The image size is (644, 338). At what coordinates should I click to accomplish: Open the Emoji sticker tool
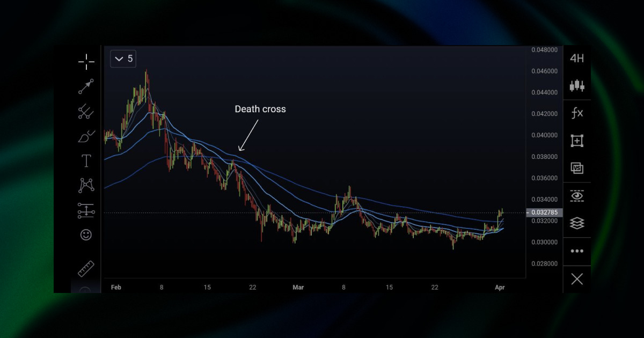[86, 235]
